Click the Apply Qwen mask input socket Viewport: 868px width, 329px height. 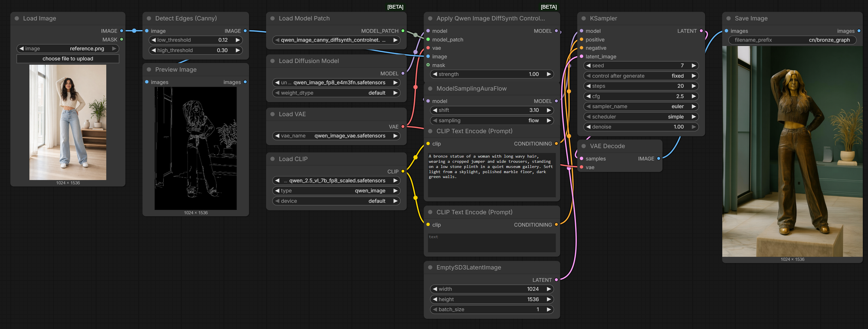coord(428,65)
